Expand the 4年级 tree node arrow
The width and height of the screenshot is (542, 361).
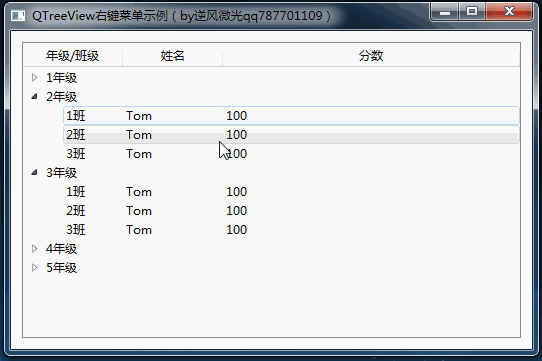34,248
